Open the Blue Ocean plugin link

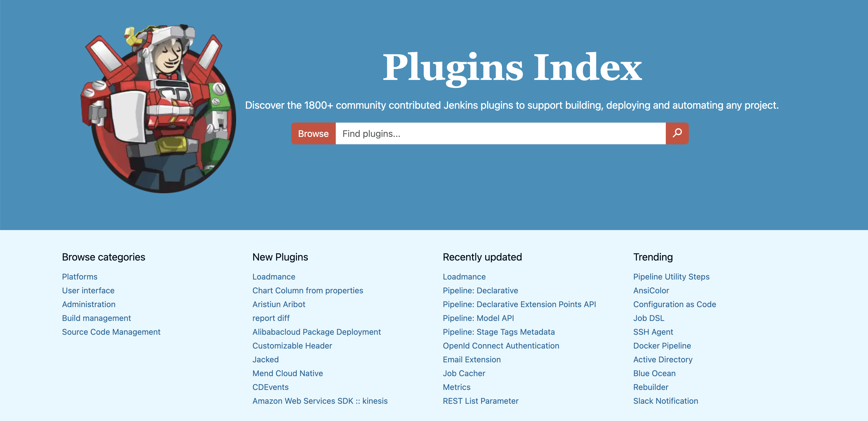coord(654,374)
